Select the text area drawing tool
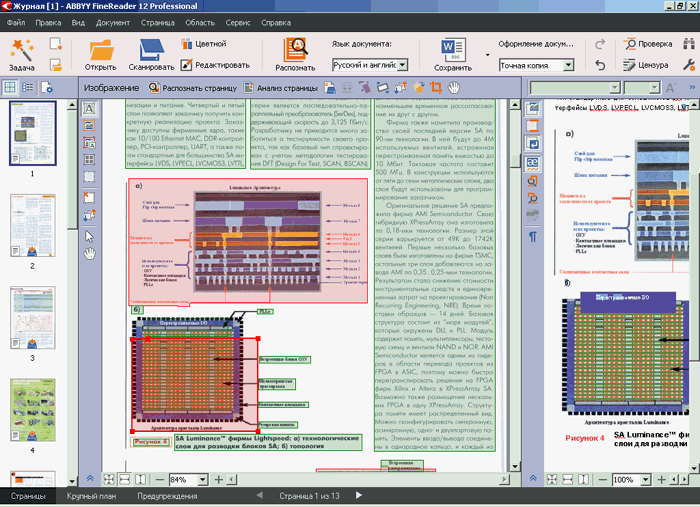This screenshot has width=700, height=507. [x=89, y=108]
